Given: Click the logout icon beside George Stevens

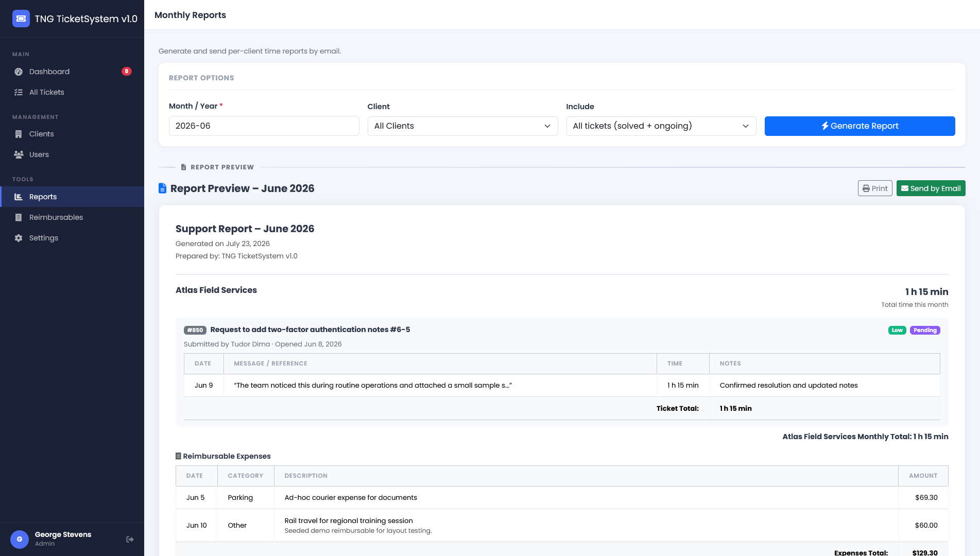Looking at the screenshot, I should [130, 539].
